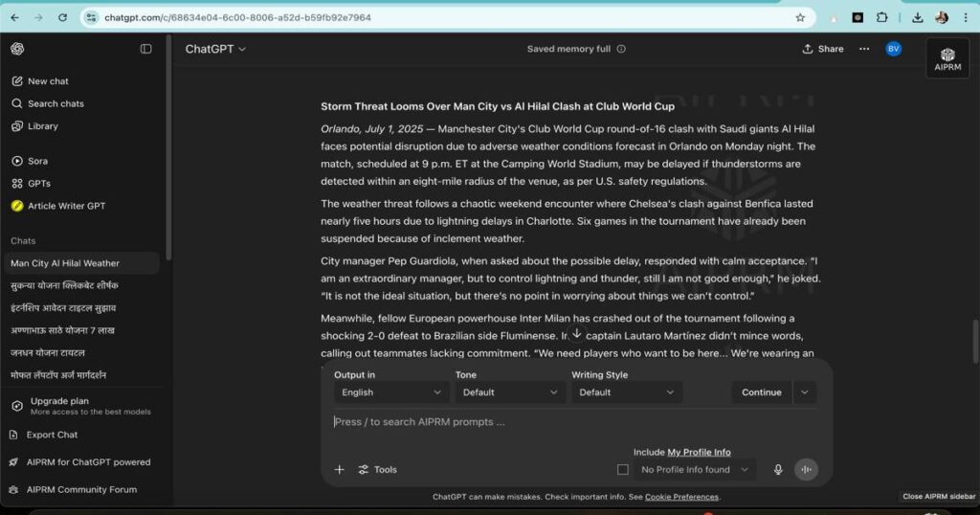
Task: Open Article Writer GPT
Action: [58, 206]
